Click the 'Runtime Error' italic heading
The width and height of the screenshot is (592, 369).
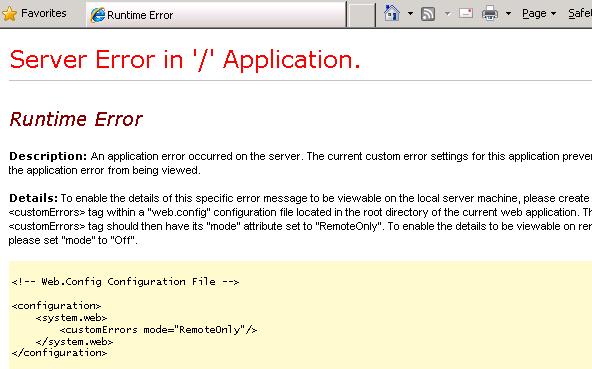76,119
